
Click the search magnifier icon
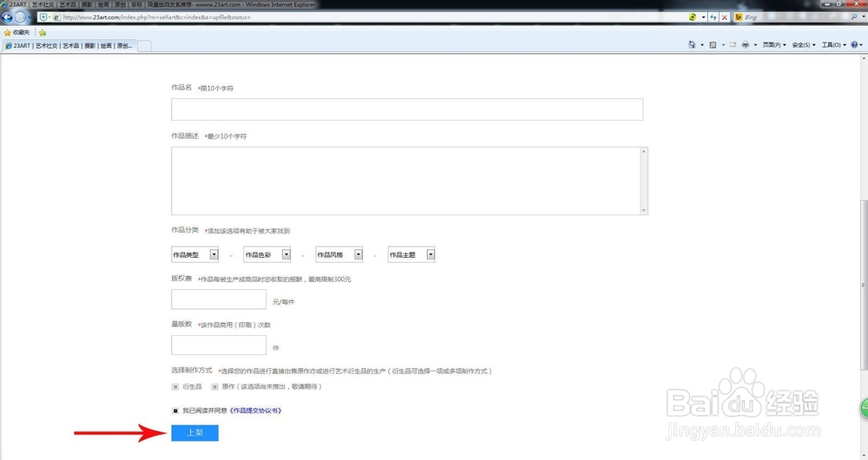pos(853,17)
